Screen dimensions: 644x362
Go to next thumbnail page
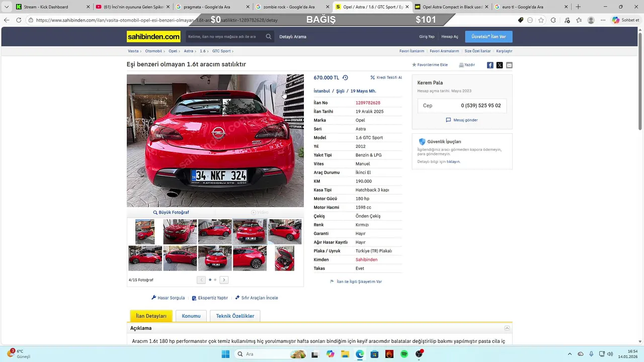(x=224, y=280)
